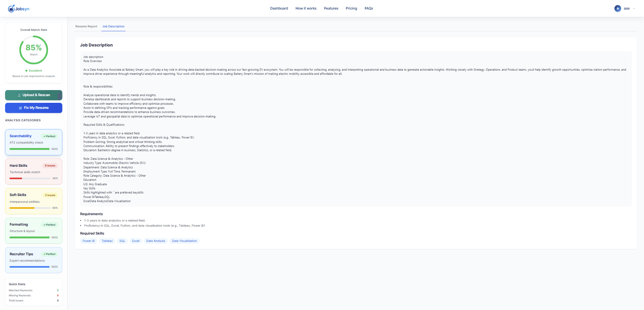Open the Soft Skills category card
The width and height of the screenshot is (644, 310).
33,201
